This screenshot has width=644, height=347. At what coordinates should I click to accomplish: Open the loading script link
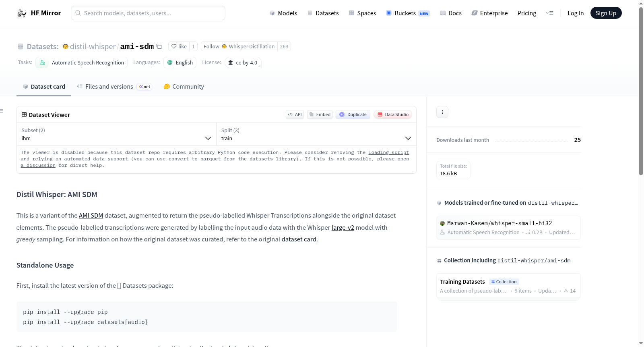388,152
